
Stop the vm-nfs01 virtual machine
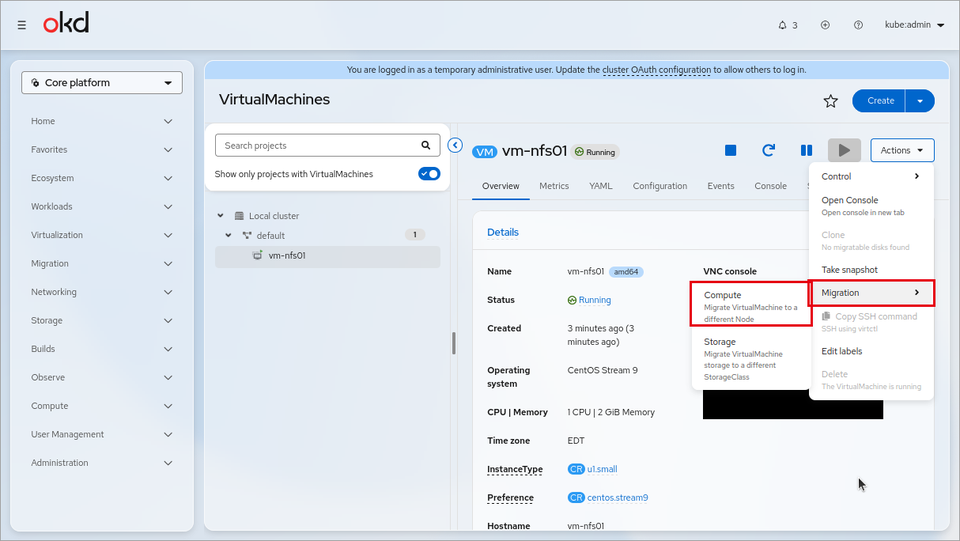tap(730, 151)
